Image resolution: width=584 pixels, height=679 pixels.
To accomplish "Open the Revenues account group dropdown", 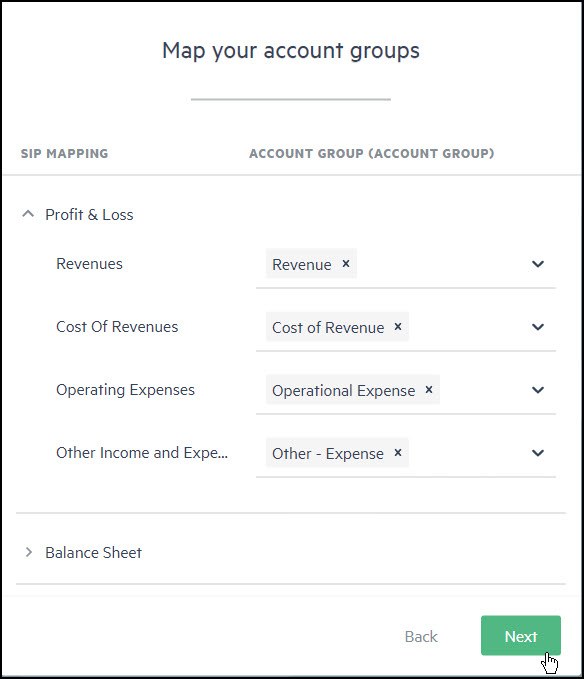I will [x=538, y=264].
